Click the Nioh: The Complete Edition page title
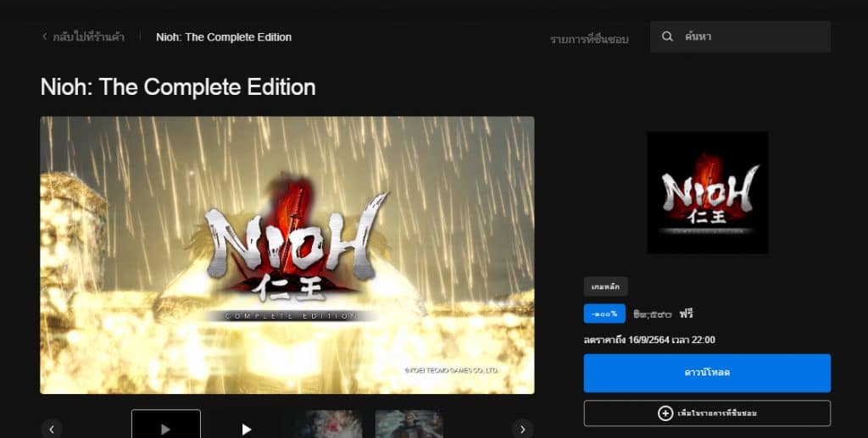Viewport: 868px width, 438px height. (x=178, y=86)
